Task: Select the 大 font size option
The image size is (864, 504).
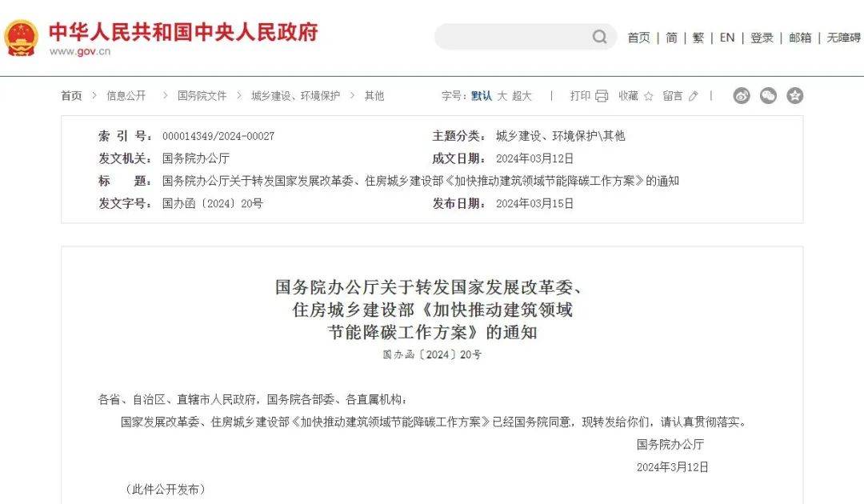Action: point(502,96)
